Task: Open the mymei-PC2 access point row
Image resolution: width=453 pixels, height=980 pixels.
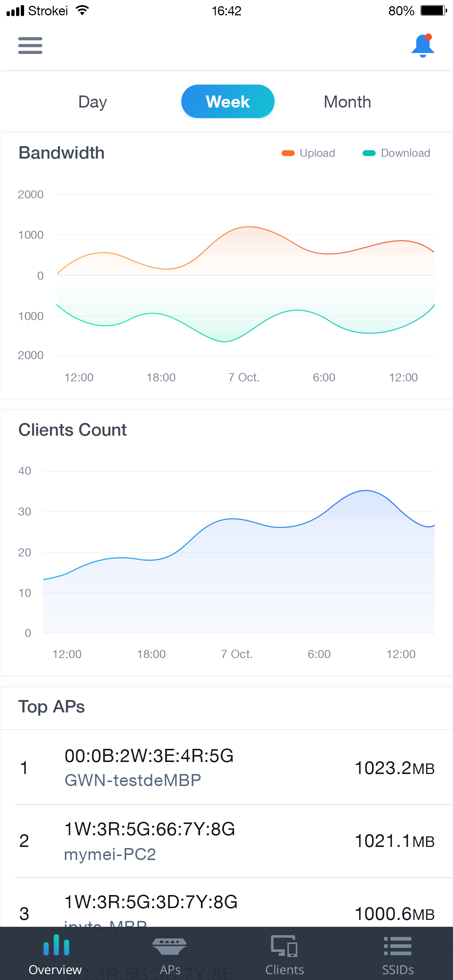Action: [x=226, y=841]
